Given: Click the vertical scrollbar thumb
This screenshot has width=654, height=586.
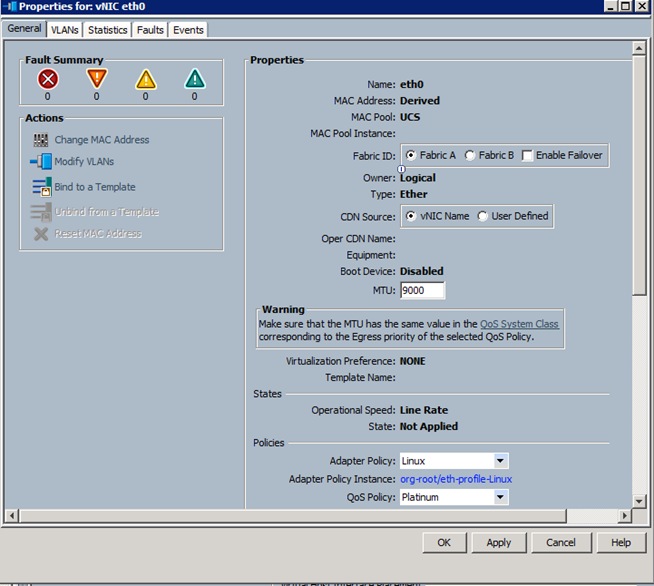Looking at the screenshot, I should pyautogui.click(x=639, y=175).
